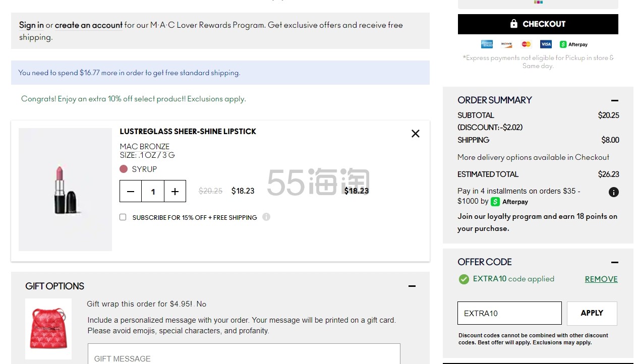
Task: Click the Mastercard payment icon
Action: coord(526,44)
